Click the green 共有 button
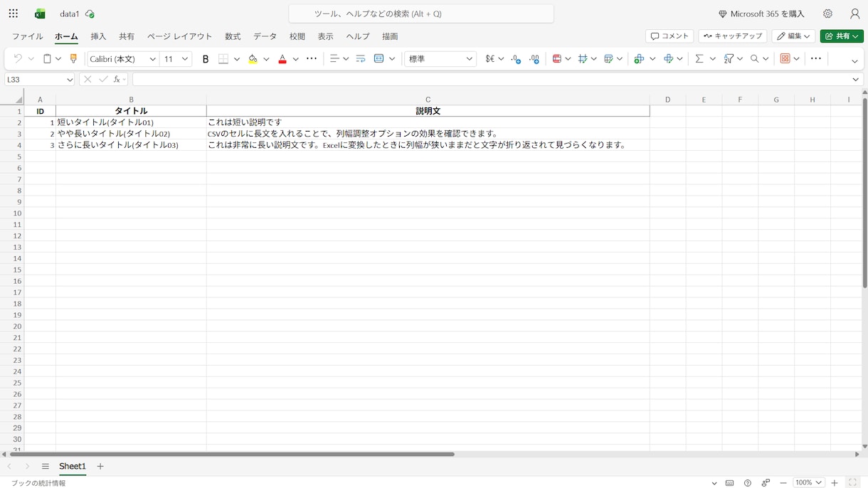 842,36
